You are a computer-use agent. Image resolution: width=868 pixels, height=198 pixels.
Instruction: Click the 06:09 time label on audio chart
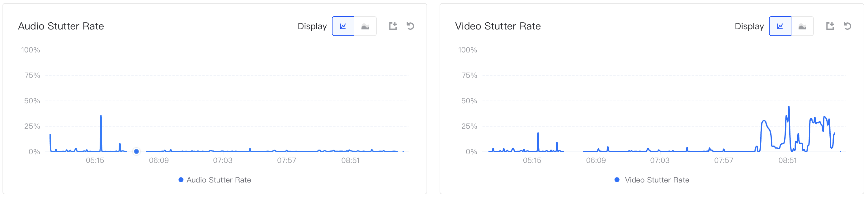159,161
